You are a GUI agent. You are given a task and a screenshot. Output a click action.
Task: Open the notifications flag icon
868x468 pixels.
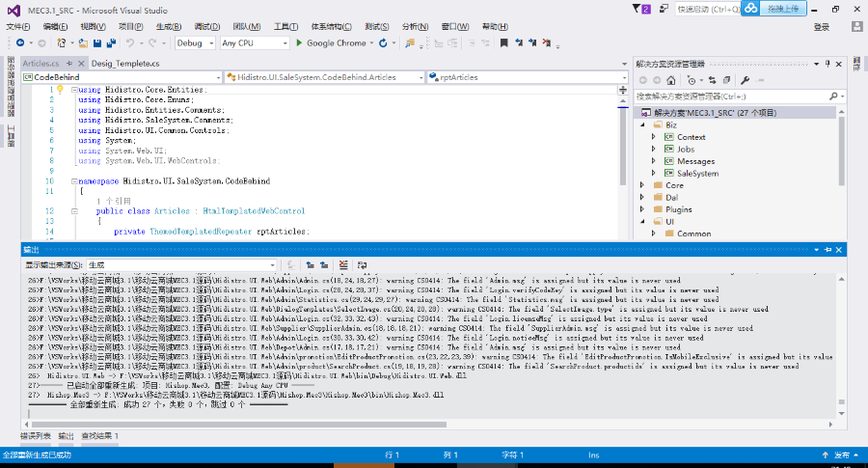pyautogui.click(x=641, y=9)
